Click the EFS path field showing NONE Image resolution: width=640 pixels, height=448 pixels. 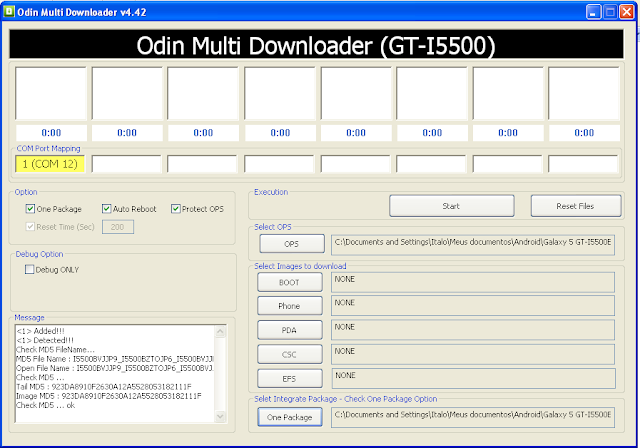tap(473, 378)
